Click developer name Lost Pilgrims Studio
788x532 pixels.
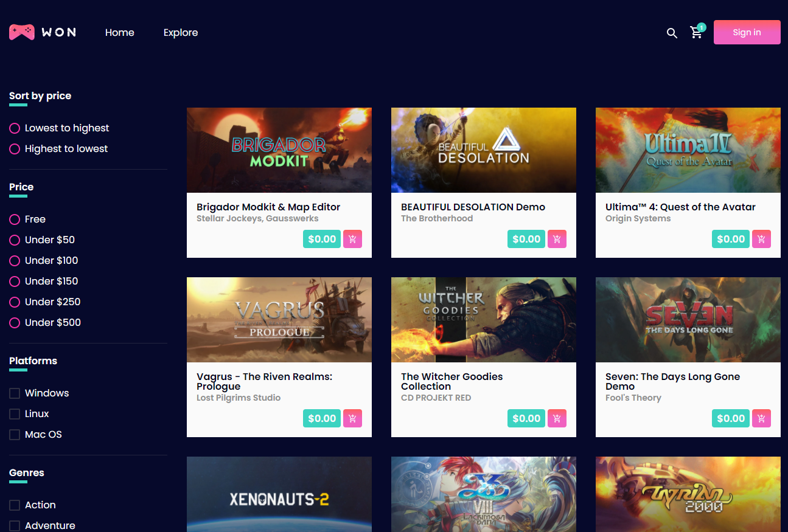click(239, 398)
